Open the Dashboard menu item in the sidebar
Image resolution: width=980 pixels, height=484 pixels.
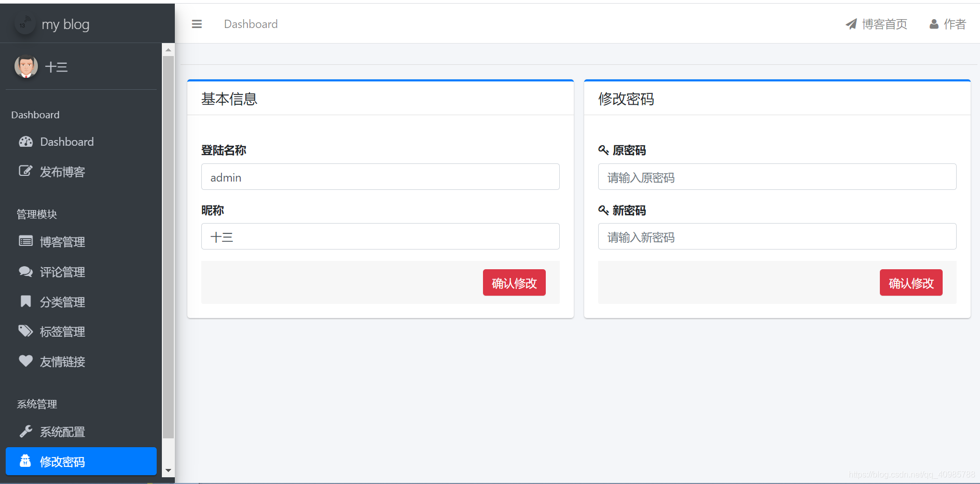coord(81,142)
